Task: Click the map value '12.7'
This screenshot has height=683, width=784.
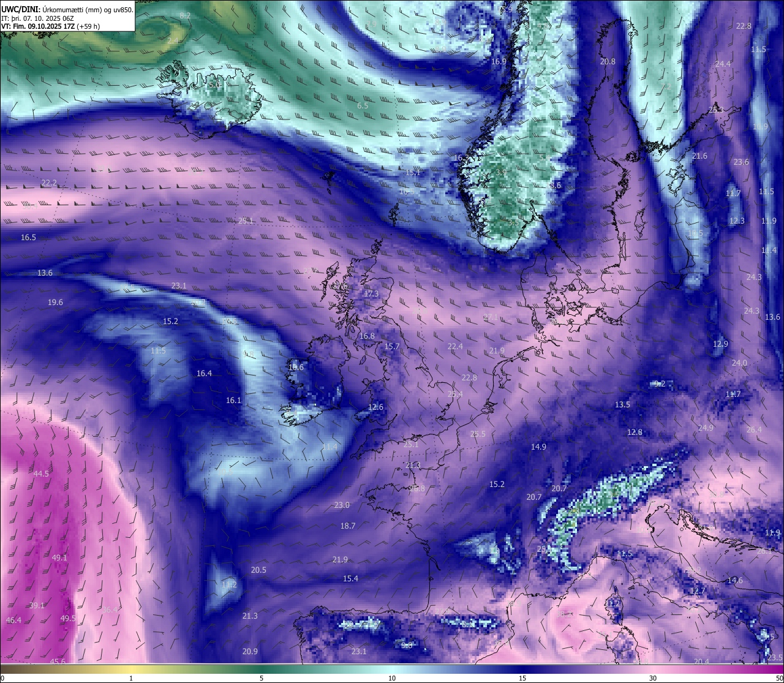Action: [698, 591]
